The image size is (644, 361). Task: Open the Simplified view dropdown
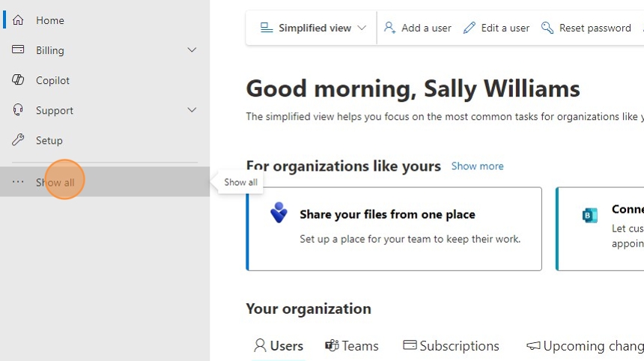point(314,28)
